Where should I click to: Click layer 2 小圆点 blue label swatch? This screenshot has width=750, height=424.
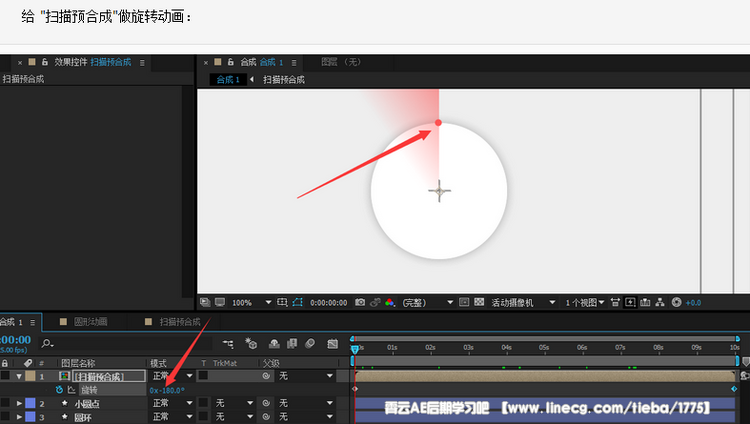30,403
